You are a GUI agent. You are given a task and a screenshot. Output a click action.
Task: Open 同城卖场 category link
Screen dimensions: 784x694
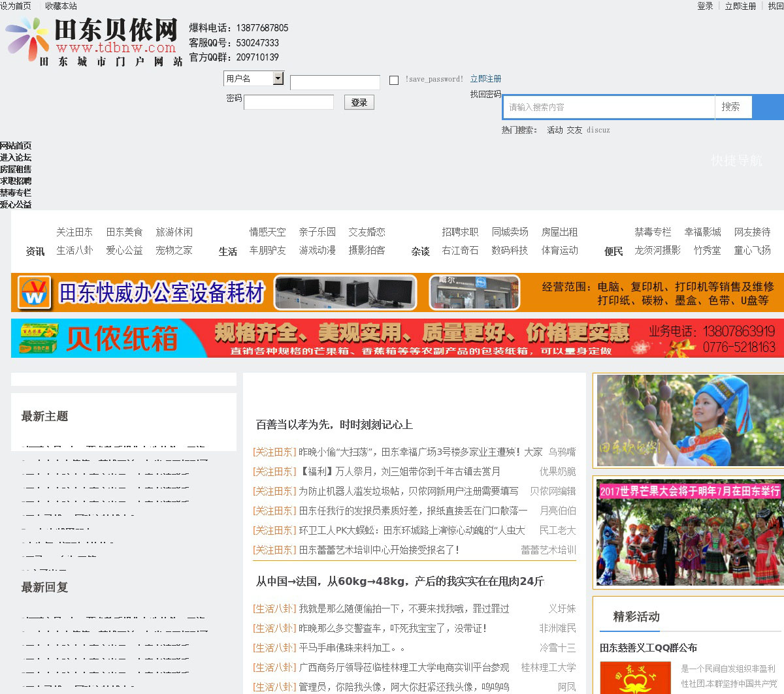(510, 232)
